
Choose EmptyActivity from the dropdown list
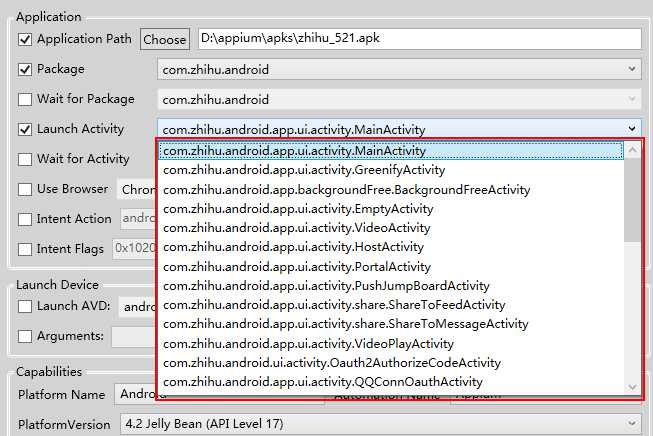391,209
